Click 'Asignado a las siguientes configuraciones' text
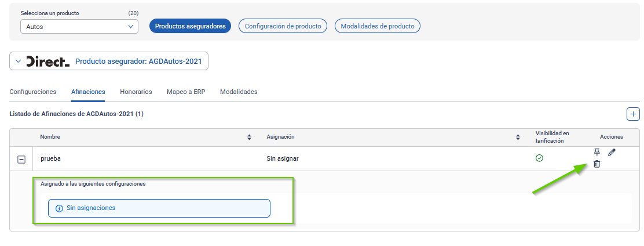644x246 pixels. pyautogui.click(x=93, y=184)
